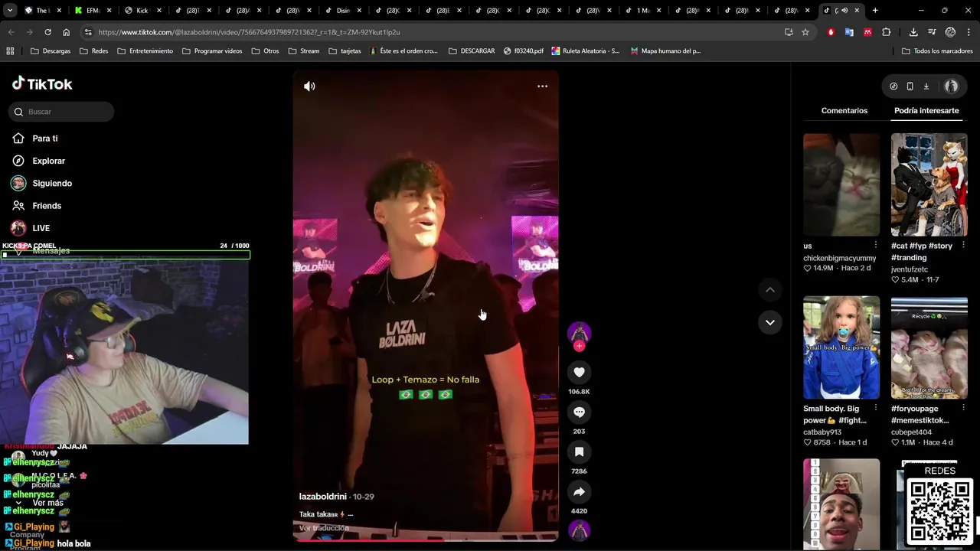Focus the Buscar search field

coord(61,112)
